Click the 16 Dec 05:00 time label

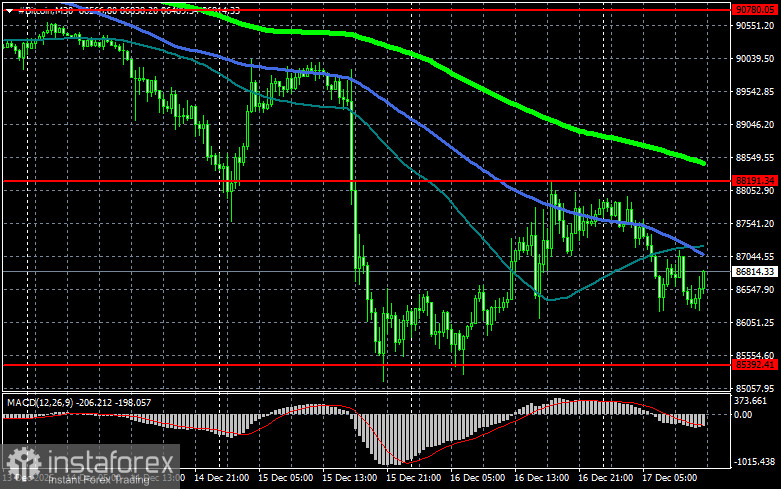tap(477, 478)
